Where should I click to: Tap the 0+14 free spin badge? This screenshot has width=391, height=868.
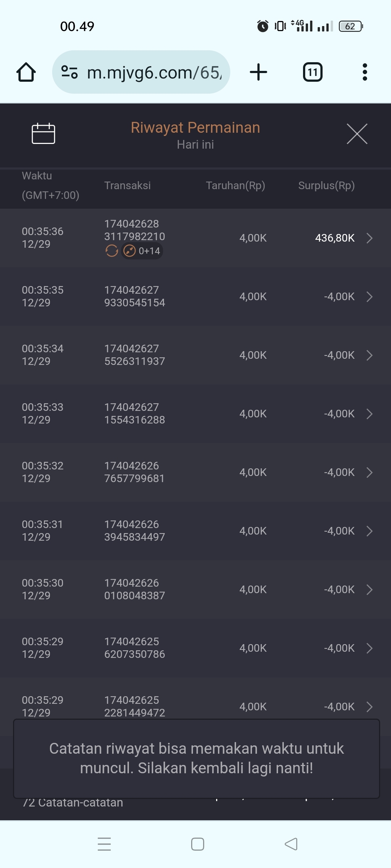[142, 251]
